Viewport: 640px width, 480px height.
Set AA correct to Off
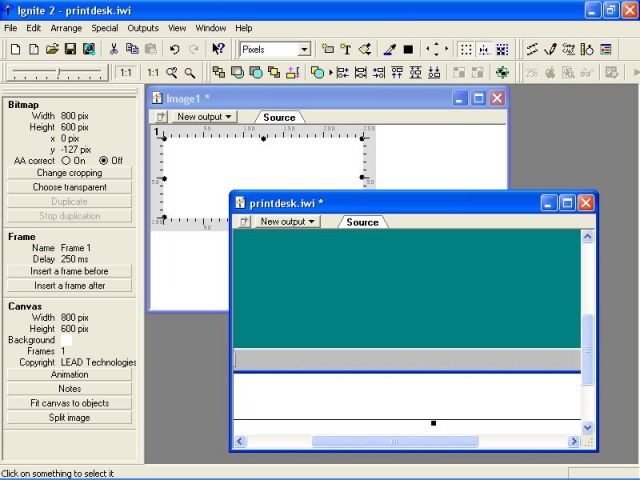104,160
